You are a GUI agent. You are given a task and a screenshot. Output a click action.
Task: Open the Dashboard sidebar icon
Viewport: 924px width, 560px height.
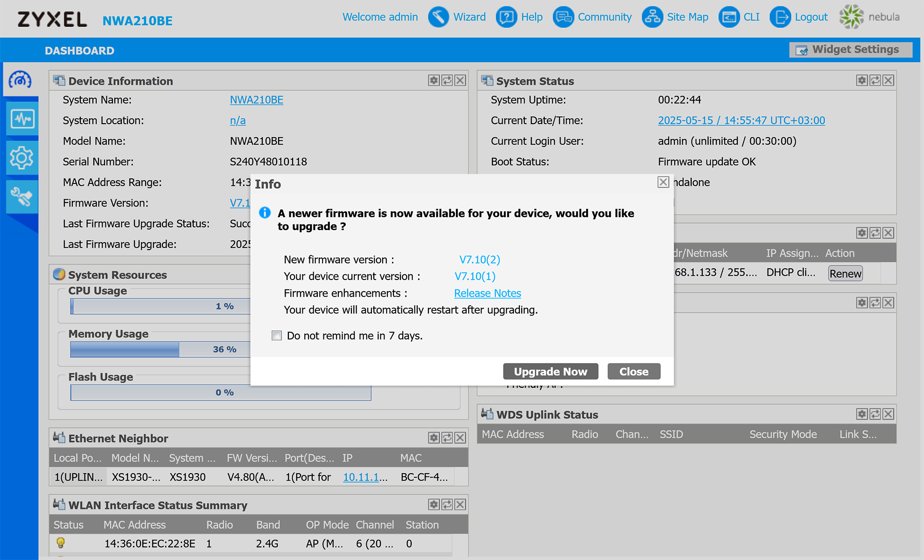(20, 80)
